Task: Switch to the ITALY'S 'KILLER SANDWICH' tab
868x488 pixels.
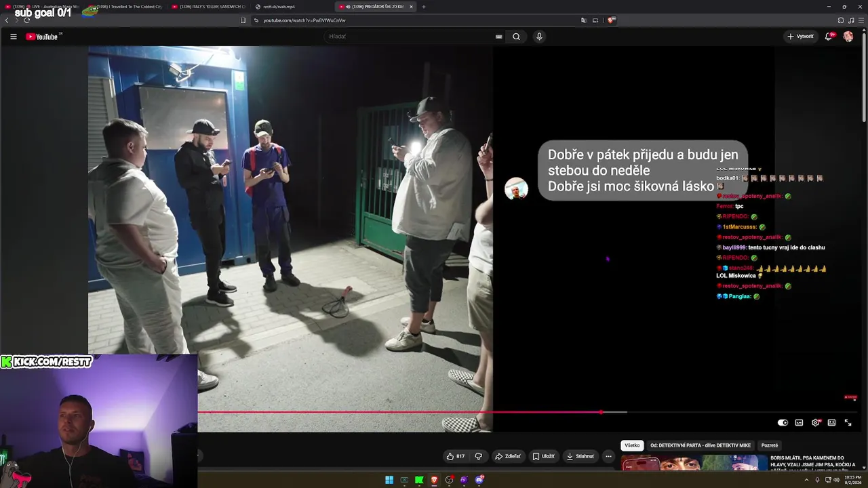Action: coord(208,7)
